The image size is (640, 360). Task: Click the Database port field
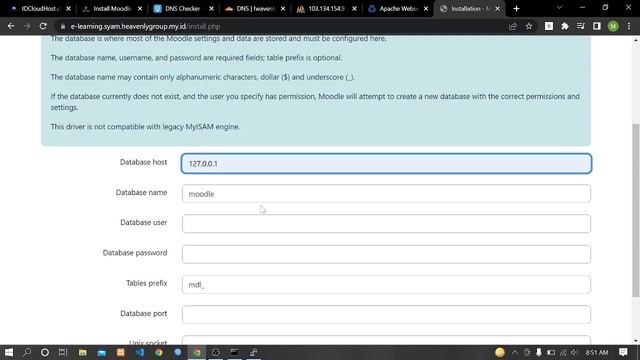386,314
